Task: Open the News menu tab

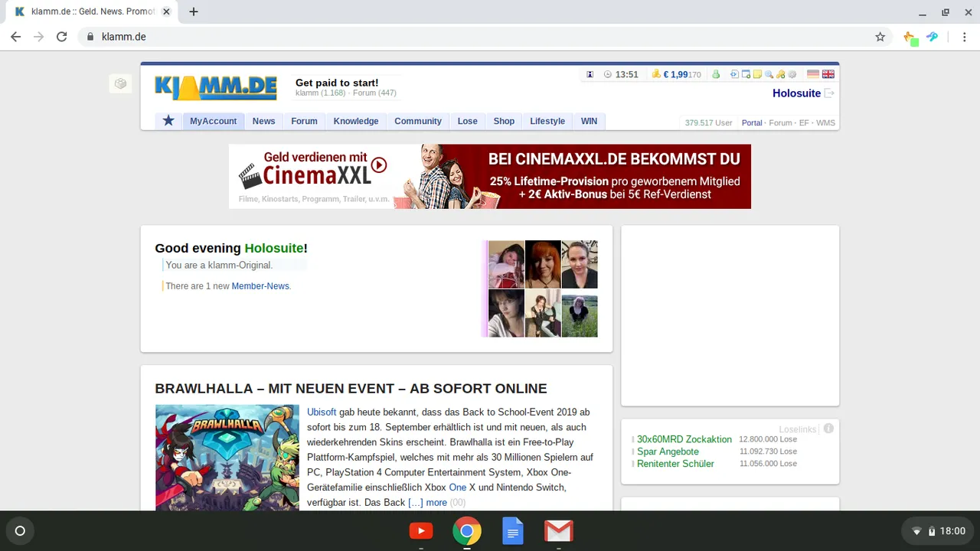Action: [x=264, y=121]
